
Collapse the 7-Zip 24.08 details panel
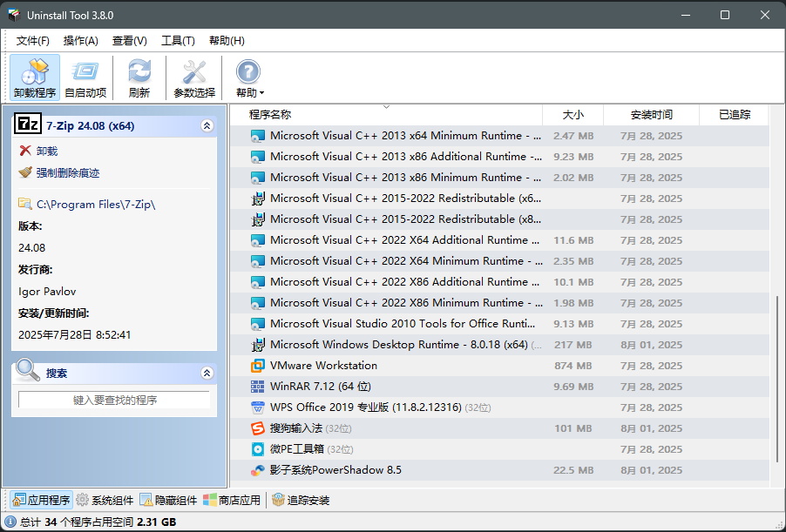(207, 125)
